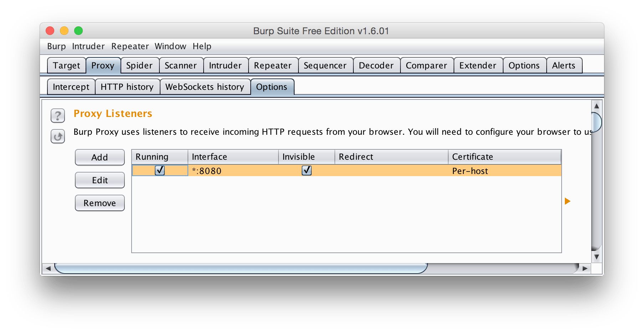Open the Scanner tab
The image size is (644, 333).
(181, 66)
